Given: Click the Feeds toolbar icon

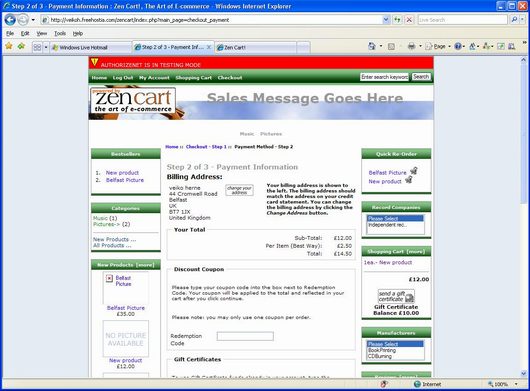Looking at the screenshot, I should pos(391,46).
